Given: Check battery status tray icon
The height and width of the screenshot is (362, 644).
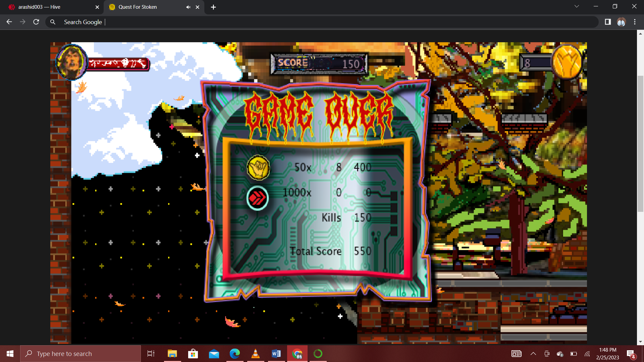Looking at the screenshot, I should 574,354.
